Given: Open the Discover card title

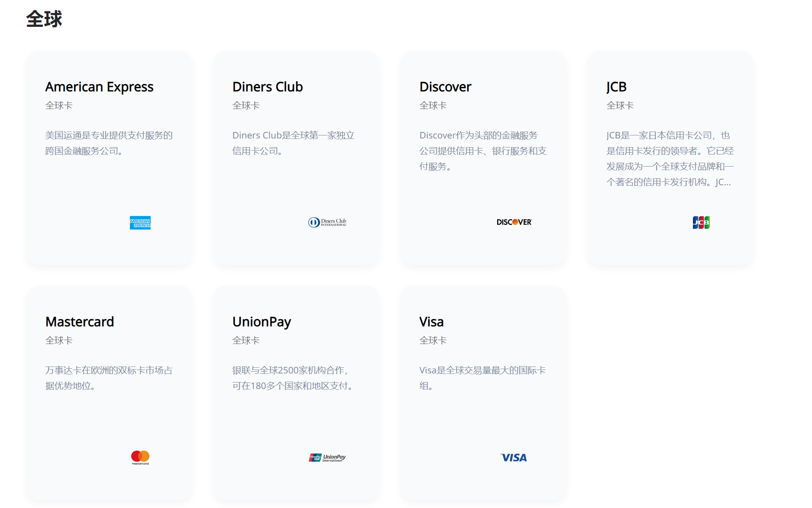Looking at the screenshot, I should [445, 87].
